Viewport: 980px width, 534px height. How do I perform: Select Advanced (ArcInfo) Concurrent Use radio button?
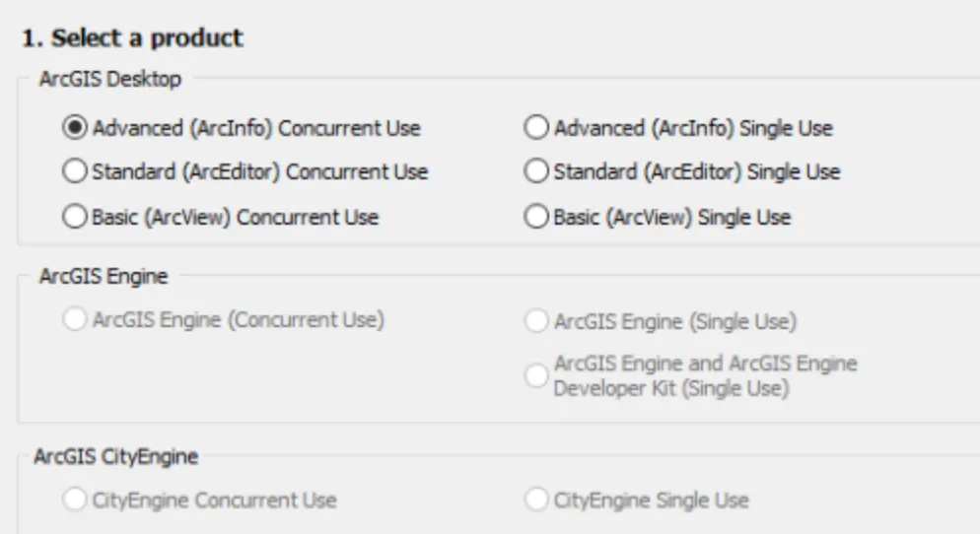coord(75,128)
